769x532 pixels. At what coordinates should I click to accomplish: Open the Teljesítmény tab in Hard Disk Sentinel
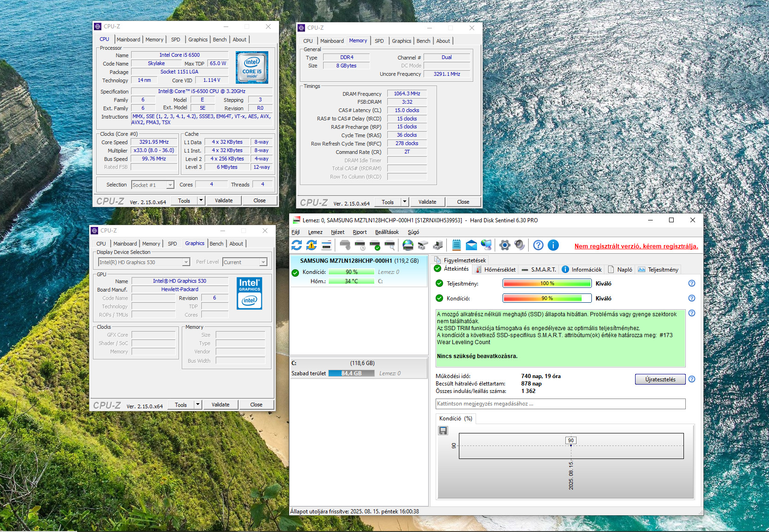pyautogui.click(x=658, y=270)
